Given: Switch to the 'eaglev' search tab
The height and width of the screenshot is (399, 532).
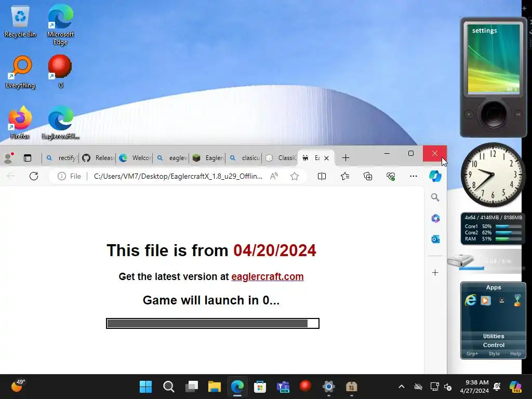Looking at the screenshot, I should point(172,158).
